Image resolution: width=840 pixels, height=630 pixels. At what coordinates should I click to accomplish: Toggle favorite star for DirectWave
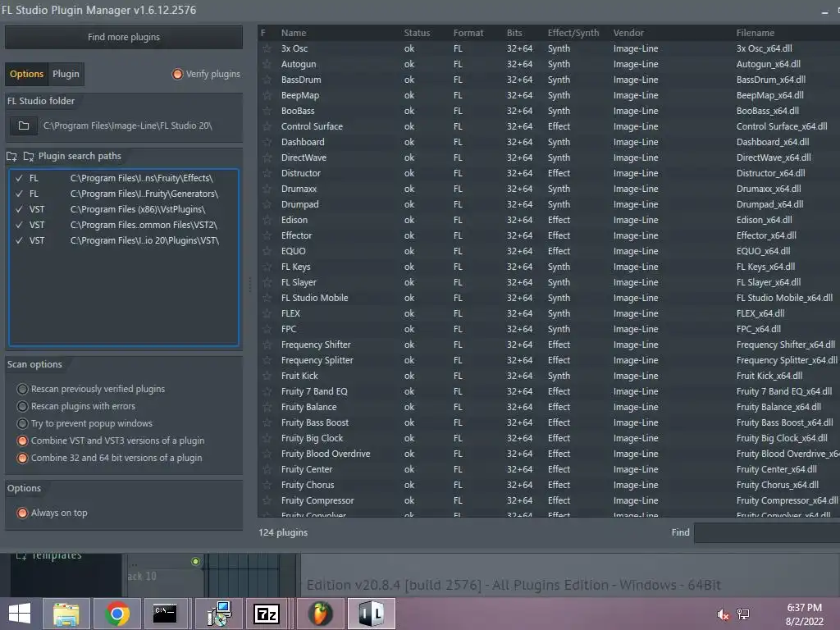point(267,157)
